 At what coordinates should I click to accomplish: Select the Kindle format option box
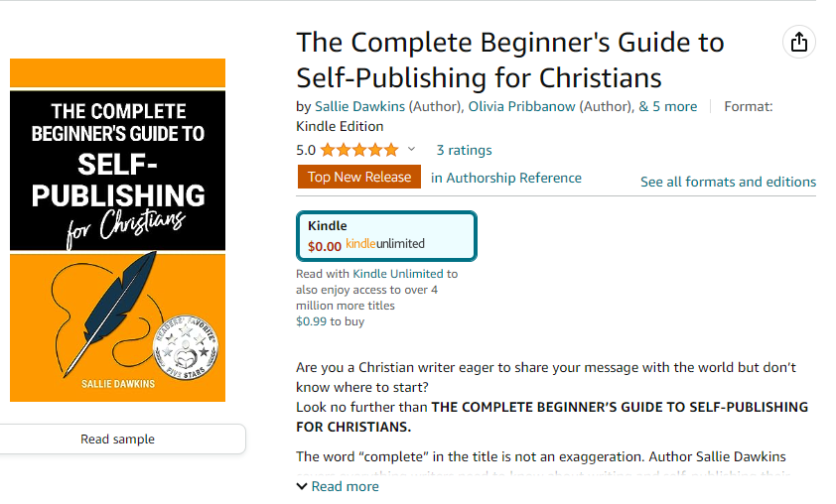coord(386,236)
